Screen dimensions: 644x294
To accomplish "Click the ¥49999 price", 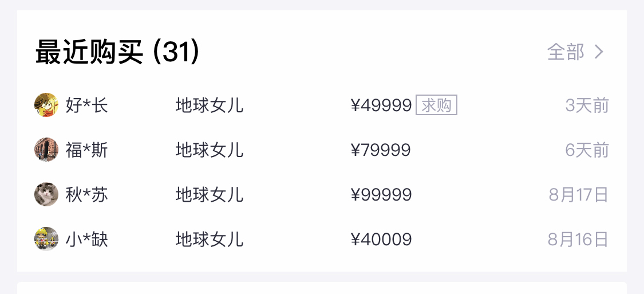I will coord(381,105).
